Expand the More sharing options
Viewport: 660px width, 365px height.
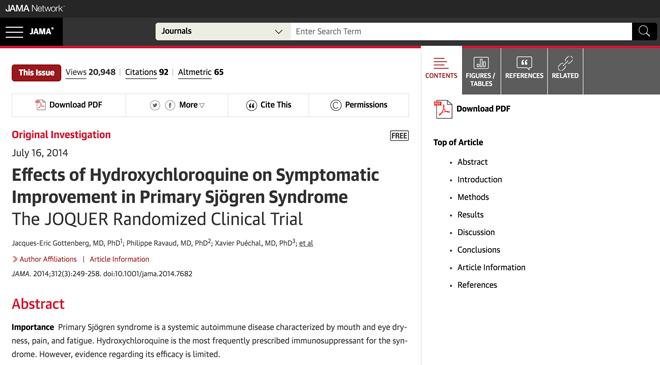click(x=192, y=105)
